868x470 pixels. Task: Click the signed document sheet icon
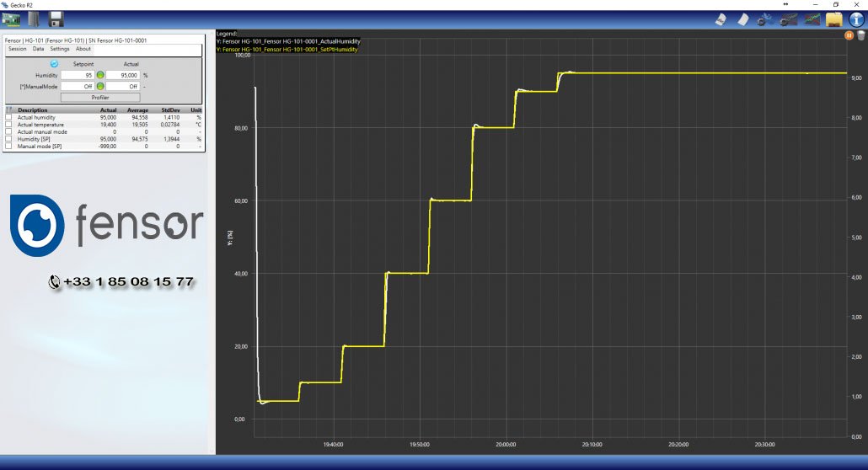[x=721, y=19]
